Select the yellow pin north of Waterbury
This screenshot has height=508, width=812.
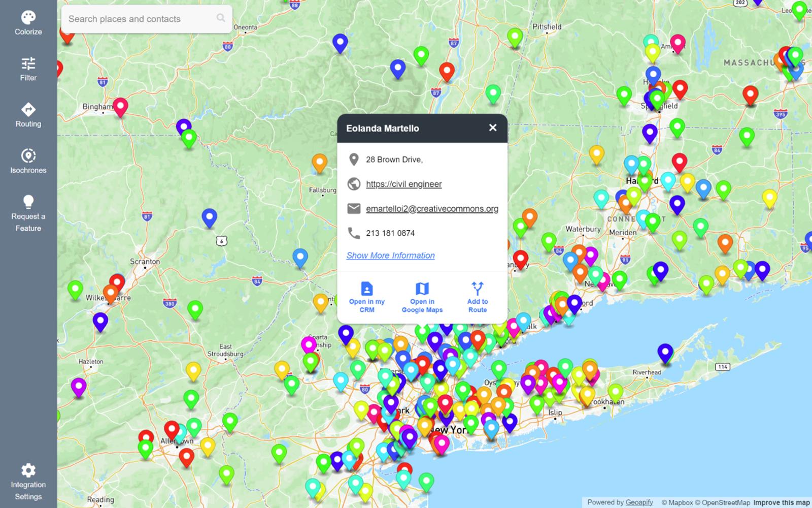597,154
